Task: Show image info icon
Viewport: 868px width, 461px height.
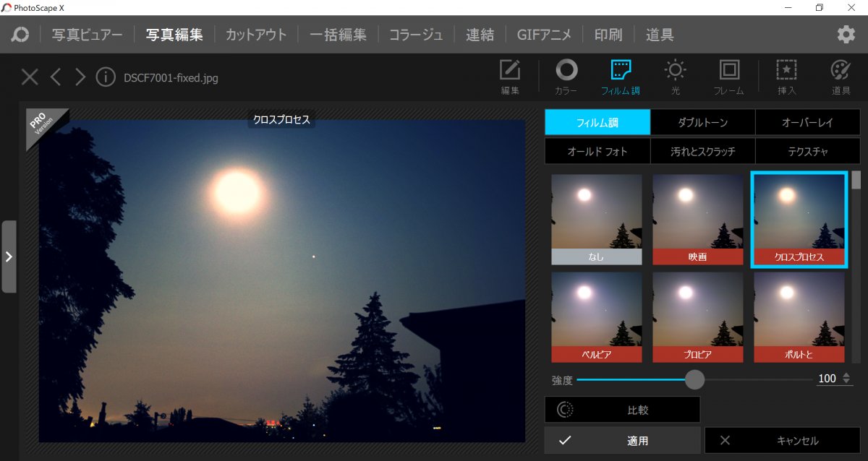Action: click(106, 77)
